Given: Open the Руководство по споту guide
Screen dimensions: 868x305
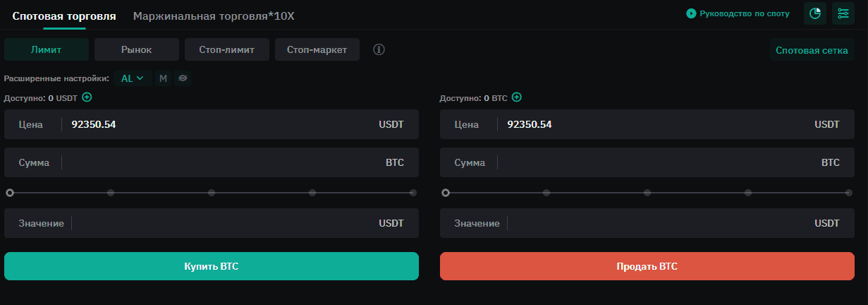Looking at the screenshot, I should (x=738, y=13).
